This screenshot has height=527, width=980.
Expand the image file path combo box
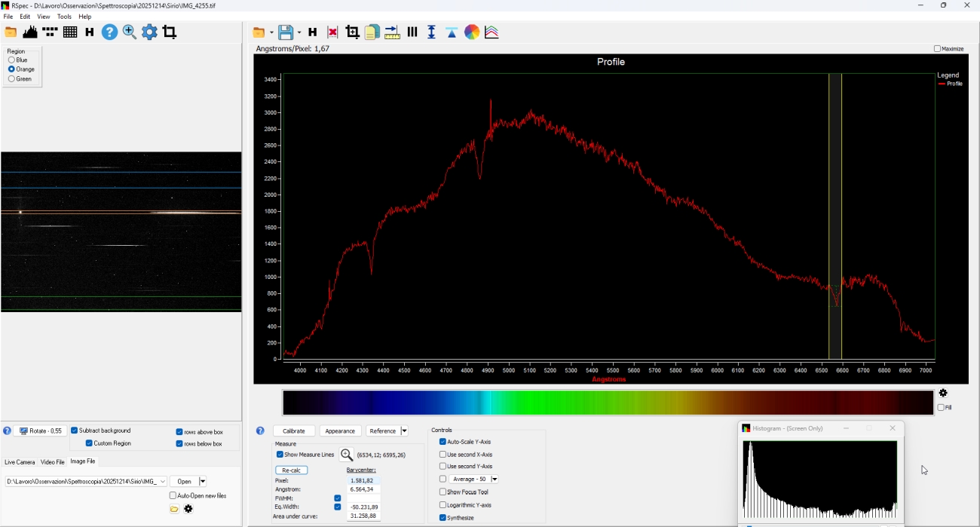coord(162,482)
